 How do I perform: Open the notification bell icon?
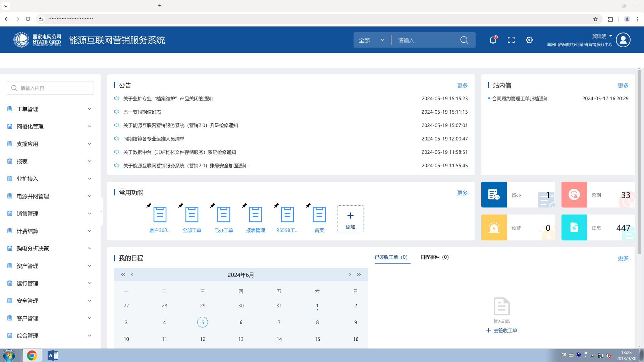click(493, 40)
